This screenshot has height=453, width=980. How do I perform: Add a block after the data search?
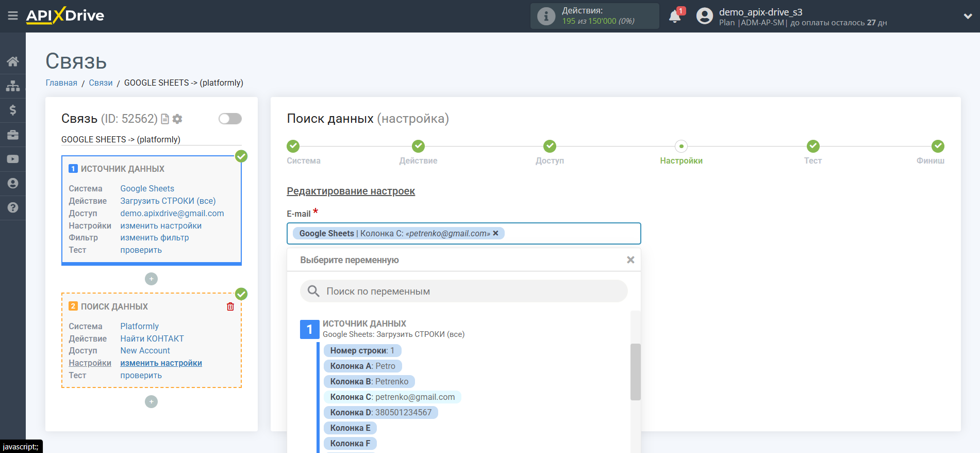(x=151, y=401)
